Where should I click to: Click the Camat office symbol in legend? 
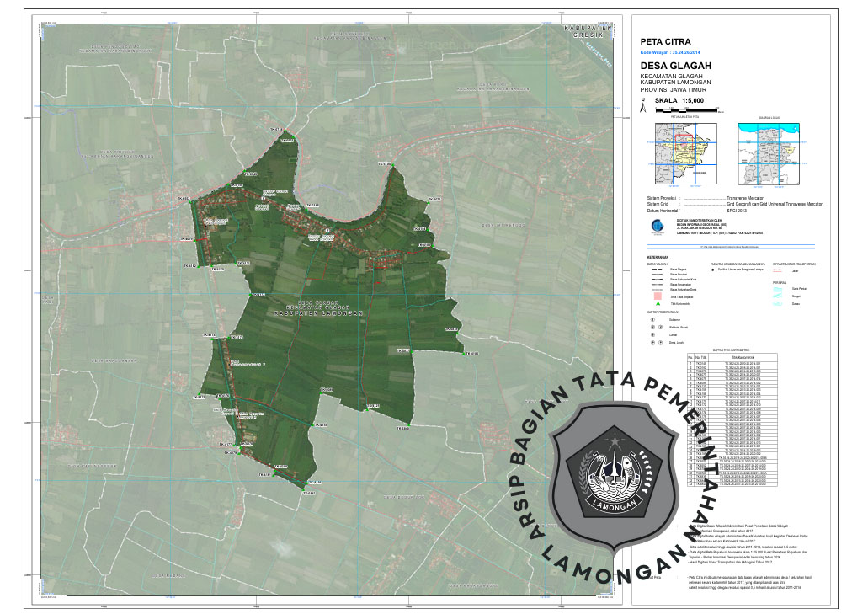pos(652,335)
